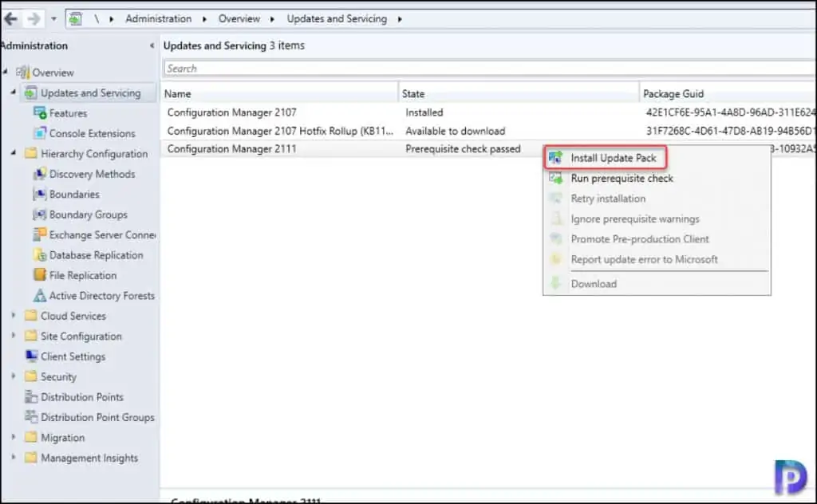
Task: Click the File Replication icon
Action: (40, 275)
